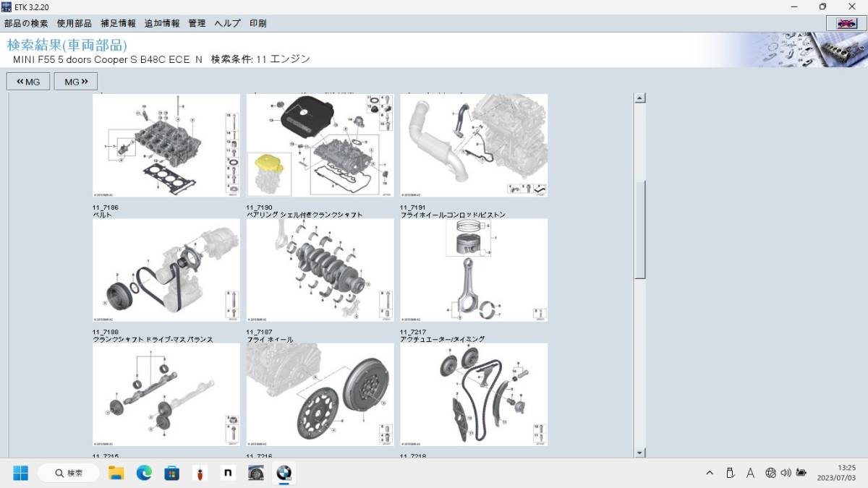Select the 11_7190 ベアリング シェル付きクランクシャフト label
The height and width of the screenshot is (488, 868).
[x=305, y=211]
